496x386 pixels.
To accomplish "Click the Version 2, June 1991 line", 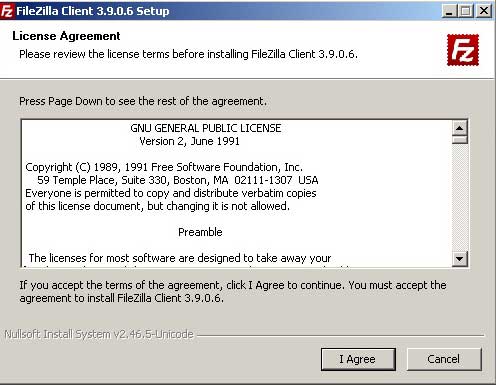I will pyautogui.click(x=189, y=141).
